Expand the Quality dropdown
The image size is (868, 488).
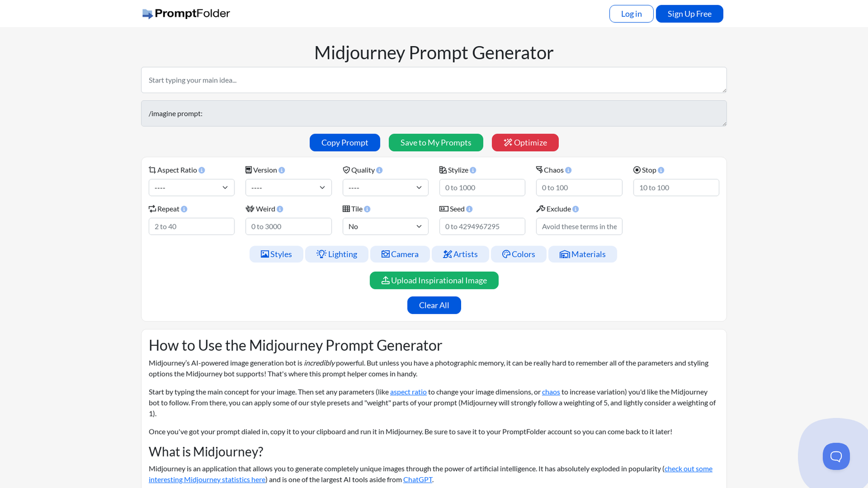coord(385,188)
